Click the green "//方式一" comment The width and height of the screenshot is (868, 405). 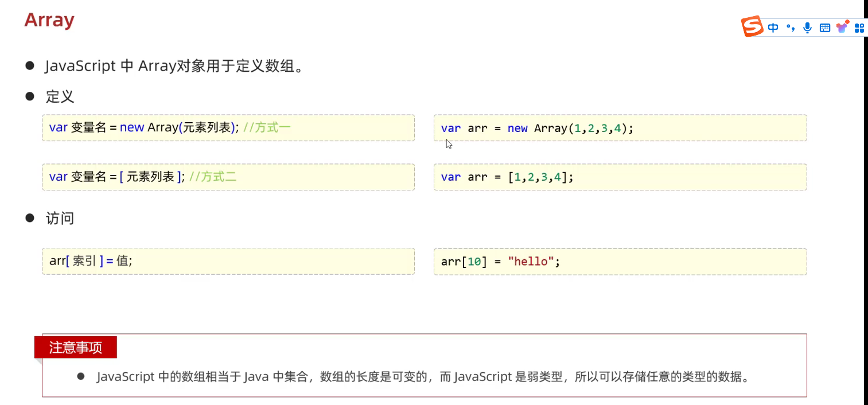coord(267,127)
